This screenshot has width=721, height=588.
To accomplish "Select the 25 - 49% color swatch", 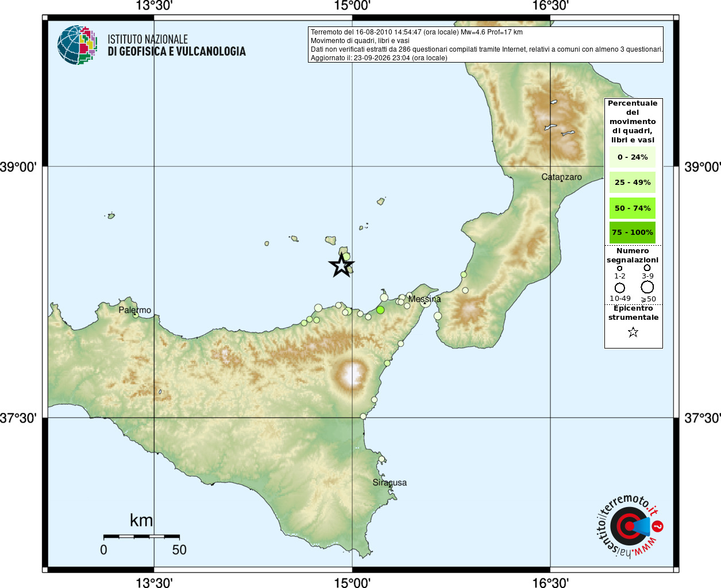I will tap(633, 183).
